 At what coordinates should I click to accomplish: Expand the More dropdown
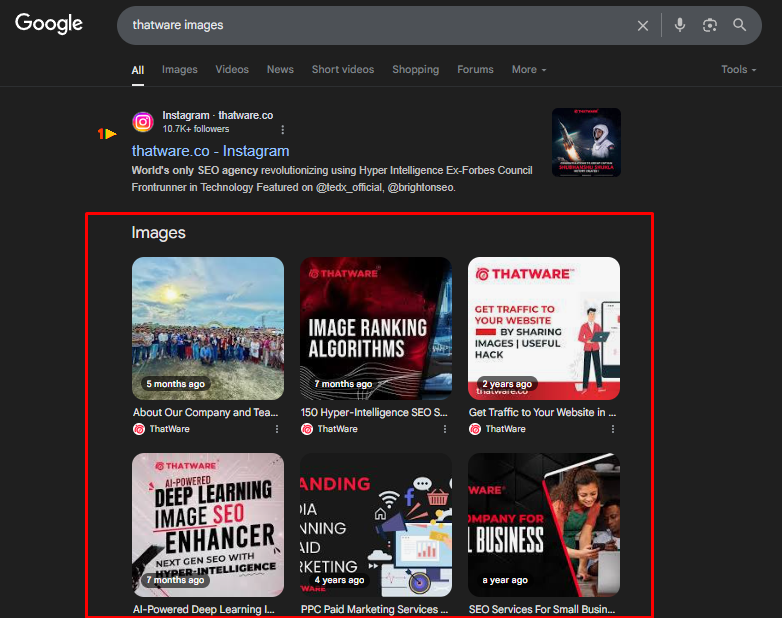point(529,69)
